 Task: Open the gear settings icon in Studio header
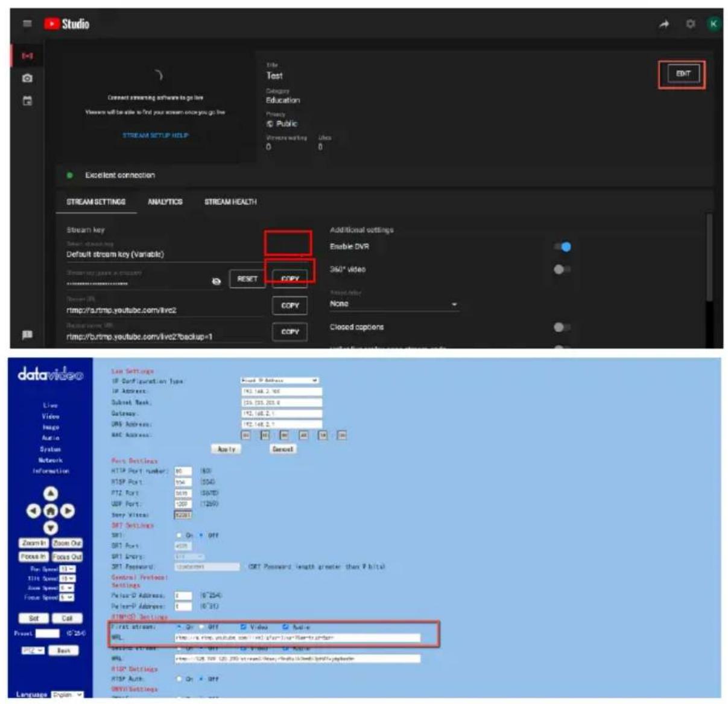point(690,24)
